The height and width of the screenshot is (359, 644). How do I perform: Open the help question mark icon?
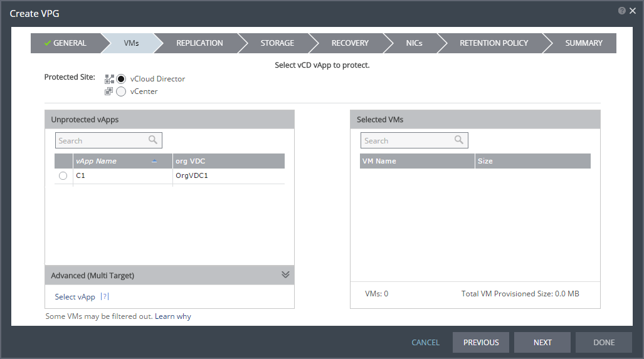(622, 11)
